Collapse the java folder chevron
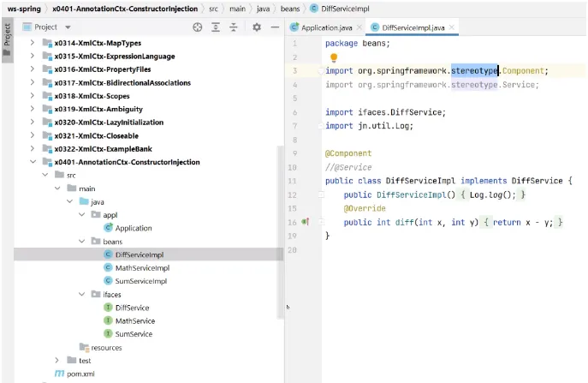Viewport: 588px width, 383px height. 69,201
